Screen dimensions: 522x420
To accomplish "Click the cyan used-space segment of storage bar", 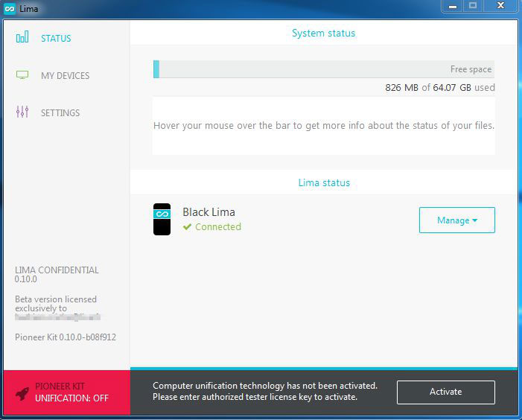I will tap(156, 69).
